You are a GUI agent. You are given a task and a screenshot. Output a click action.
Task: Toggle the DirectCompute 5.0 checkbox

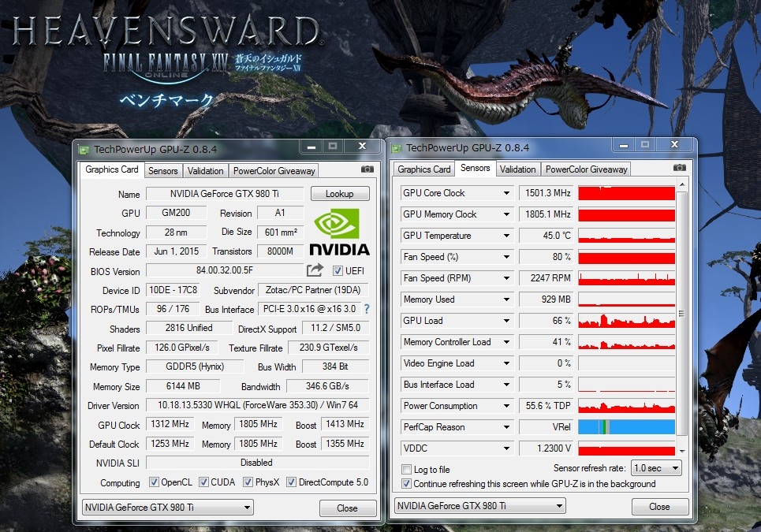pos(291,482)
